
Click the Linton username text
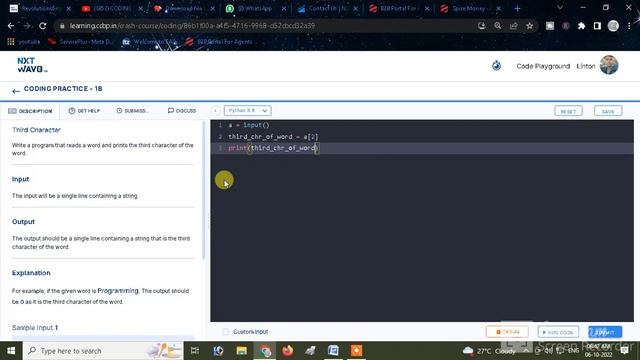pyautogui.click(x=586, y=66)
